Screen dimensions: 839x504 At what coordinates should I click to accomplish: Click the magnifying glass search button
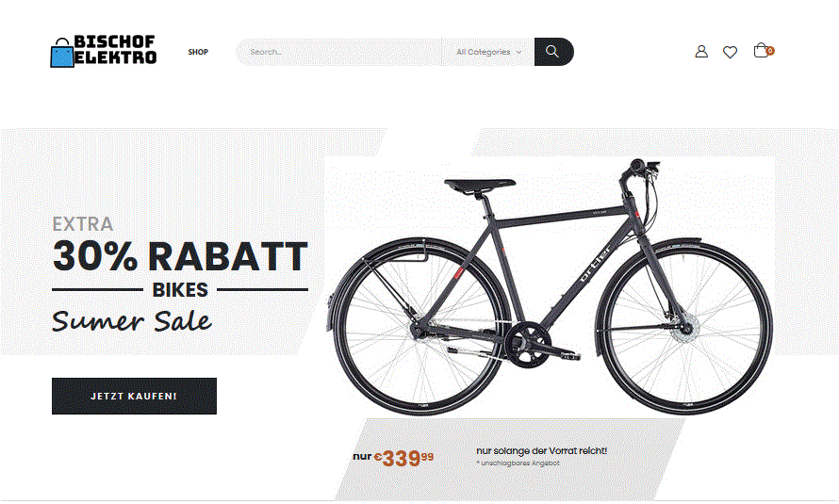coord(553,52)
